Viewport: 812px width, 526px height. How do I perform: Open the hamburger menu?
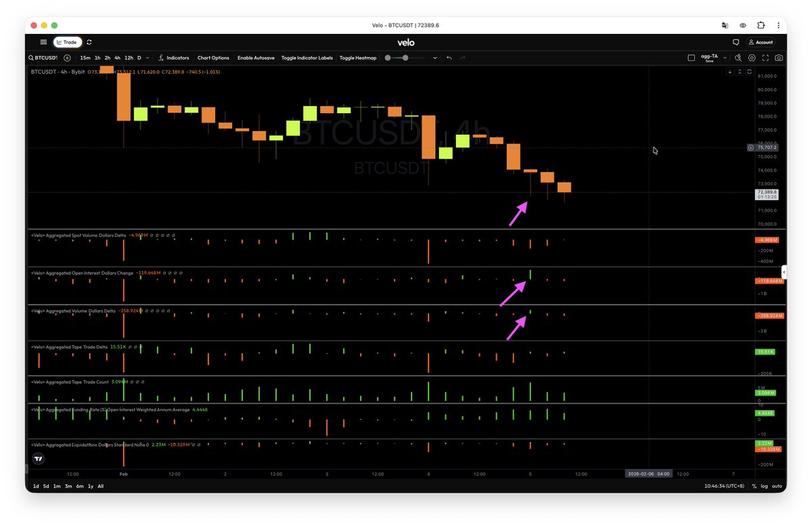tap(43, 42)
